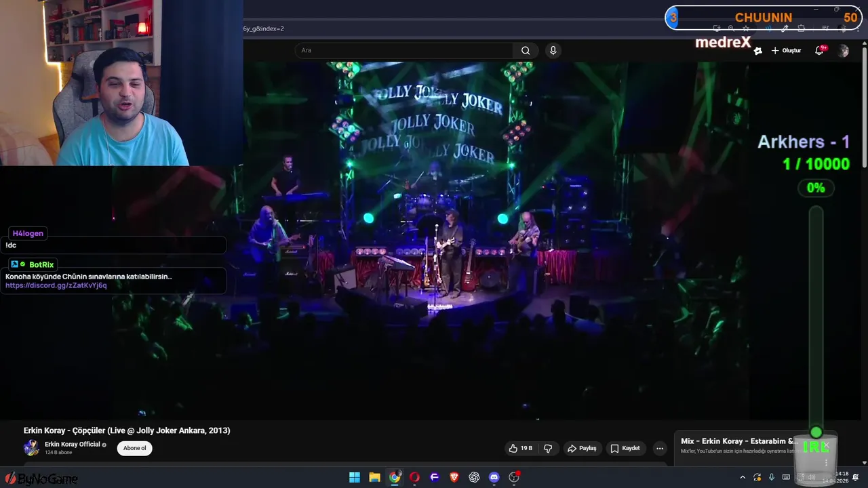868x488 pixels.
Task: Open Discord from the taskbar
Action: click(x=494, y=477)
